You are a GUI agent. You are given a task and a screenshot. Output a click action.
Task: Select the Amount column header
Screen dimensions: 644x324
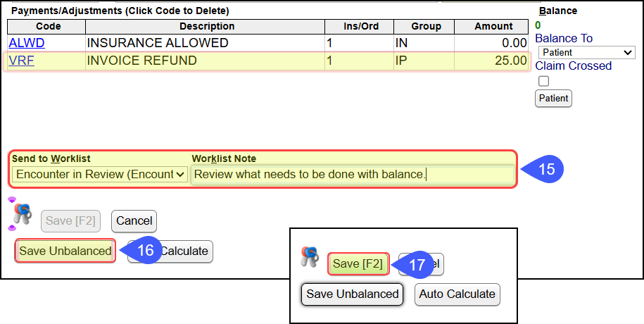click(x=493, y=27)
